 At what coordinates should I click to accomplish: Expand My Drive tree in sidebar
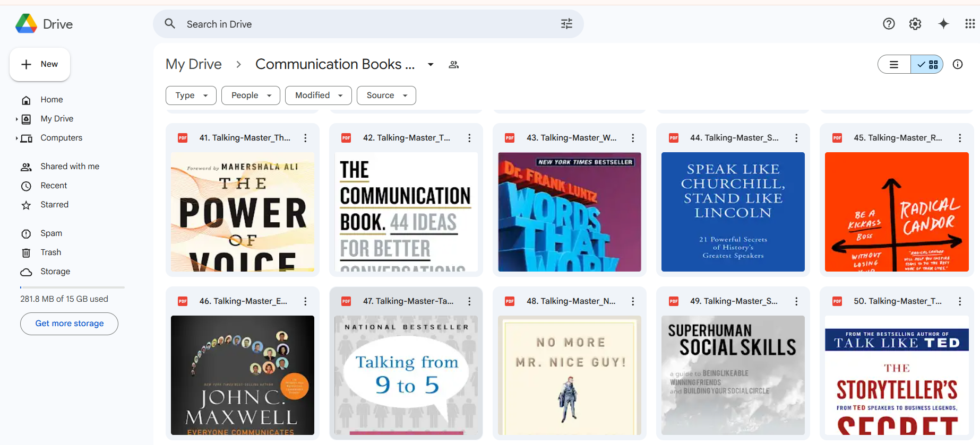click(16, 119)
